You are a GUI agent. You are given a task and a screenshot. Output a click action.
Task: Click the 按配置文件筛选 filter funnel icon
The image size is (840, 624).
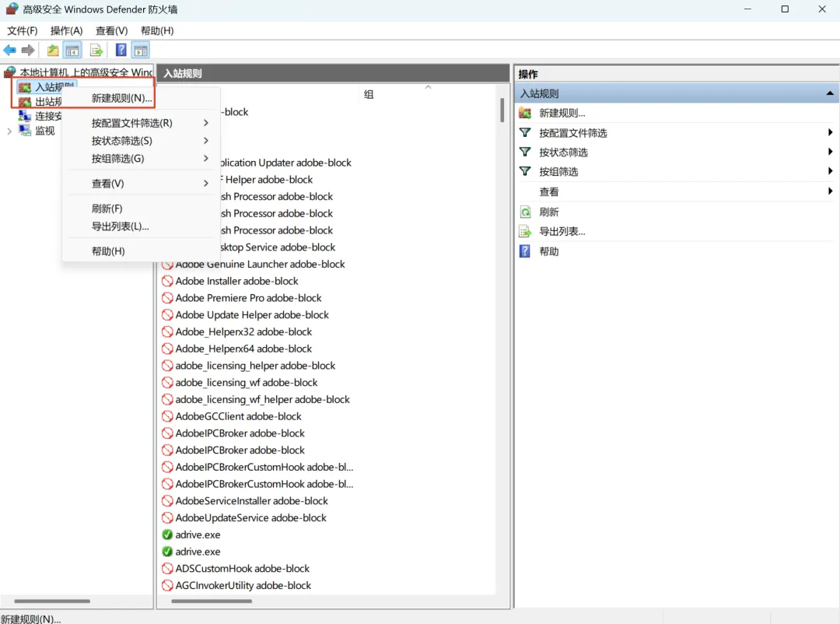tap(525, 132)
